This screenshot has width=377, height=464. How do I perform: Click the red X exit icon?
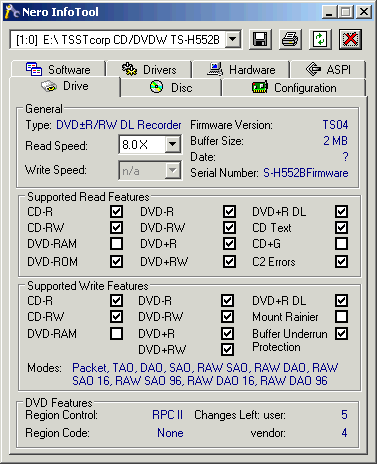(x=350, y=39)
